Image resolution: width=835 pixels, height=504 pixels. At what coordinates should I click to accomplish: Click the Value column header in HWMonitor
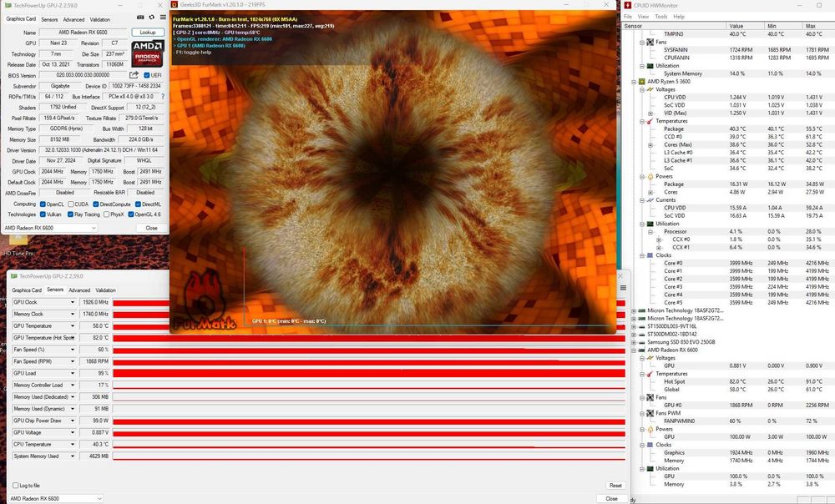(745, 26)
